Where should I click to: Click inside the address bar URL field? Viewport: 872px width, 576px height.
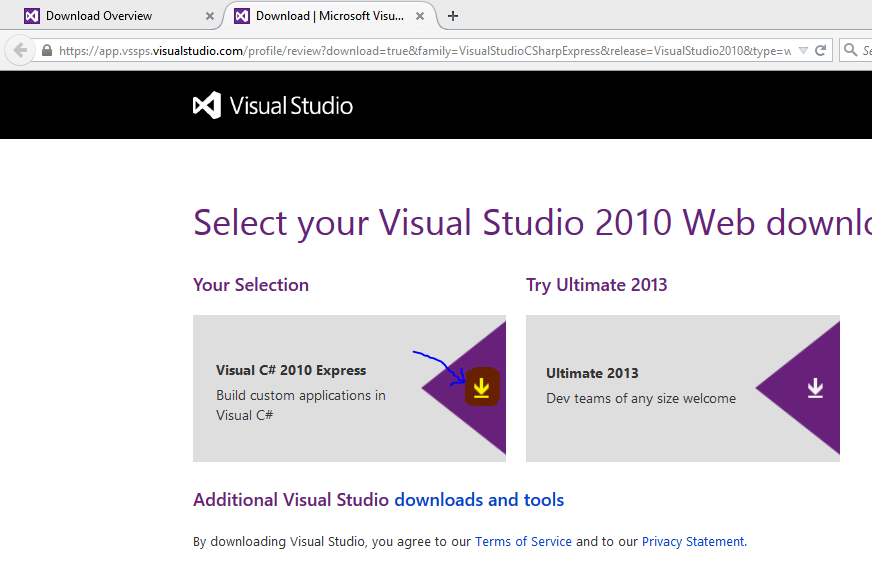(x=400, y=50)
